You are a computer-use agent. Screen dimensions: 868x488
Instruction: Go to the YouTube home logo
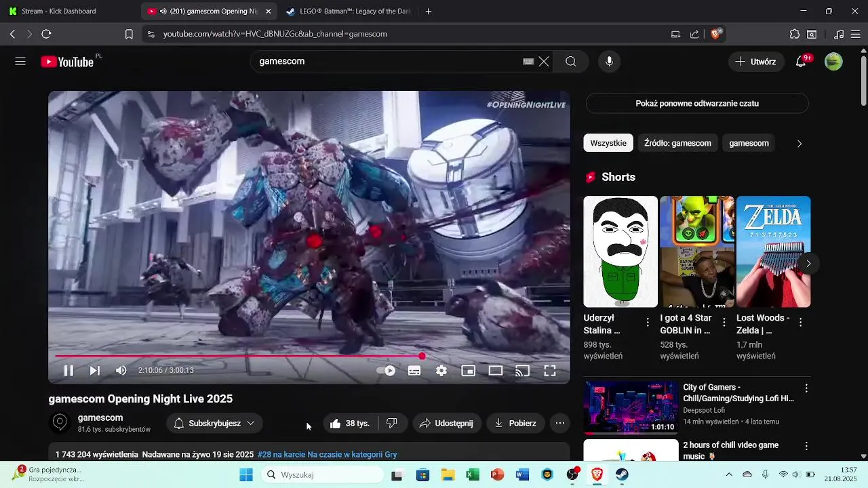pos(67,62)
